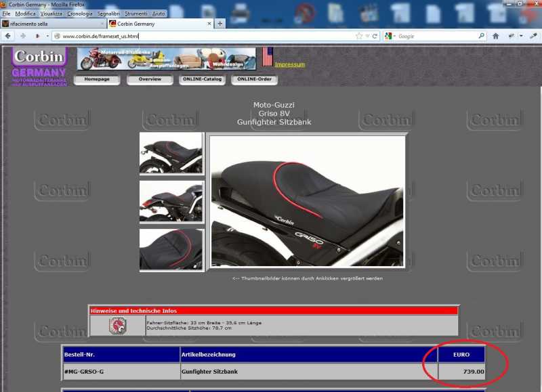Go back with the browser back arrow
The width and height of the screenshot is (542, 392).
tap(8, 36)
